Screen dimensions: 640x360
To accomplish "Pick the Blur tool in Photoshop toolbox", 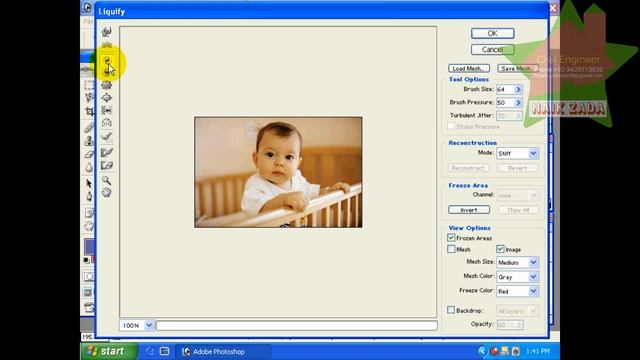I will point(89,167).
